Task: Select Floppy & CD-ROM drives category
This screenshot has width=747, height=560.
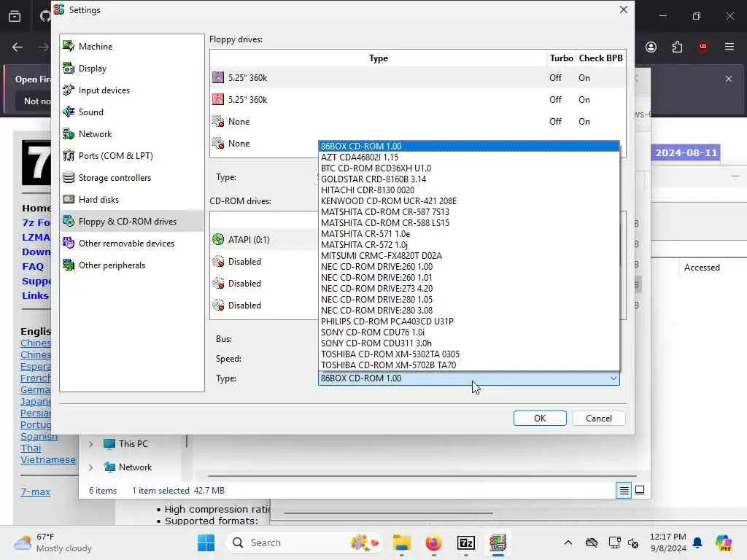Action: click(x=132, y=222)
